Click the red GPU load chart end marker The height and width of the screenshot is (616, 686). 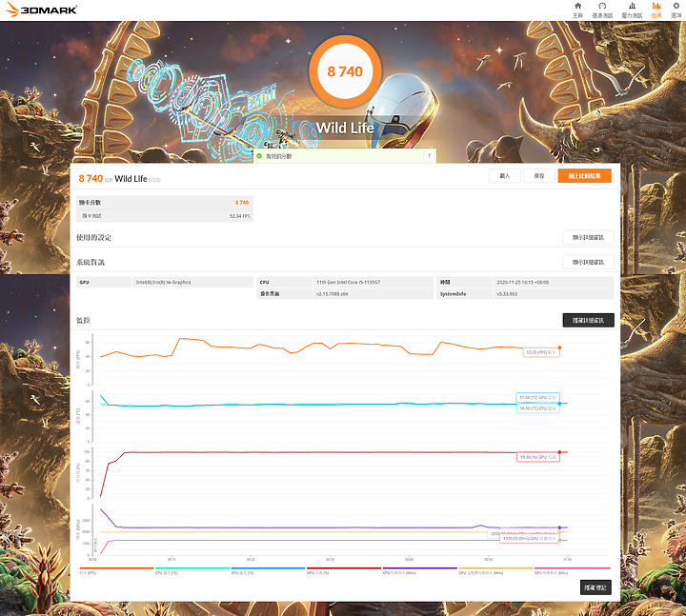[559, 452]
